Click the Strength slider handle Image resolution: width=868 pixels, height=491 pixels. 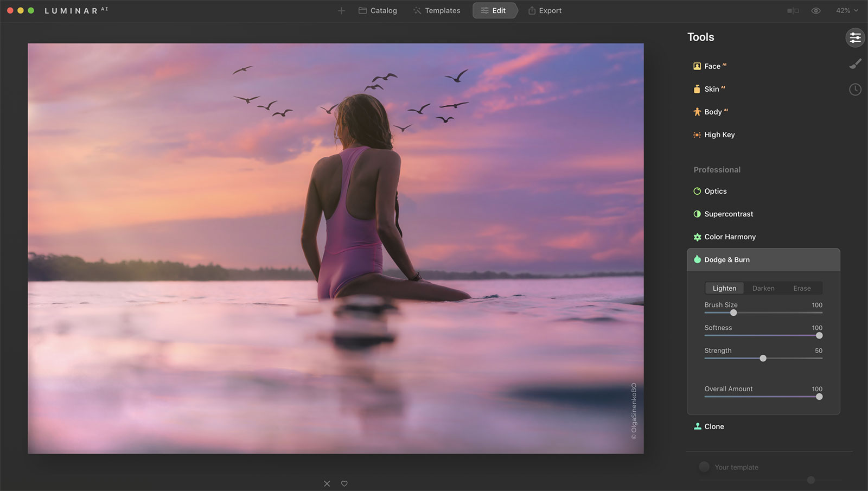[x=763, y=358]
